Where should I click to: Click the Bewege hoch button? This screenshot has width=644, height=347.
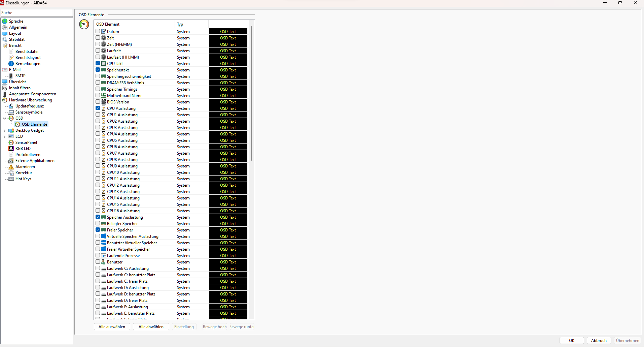point(215,327)
